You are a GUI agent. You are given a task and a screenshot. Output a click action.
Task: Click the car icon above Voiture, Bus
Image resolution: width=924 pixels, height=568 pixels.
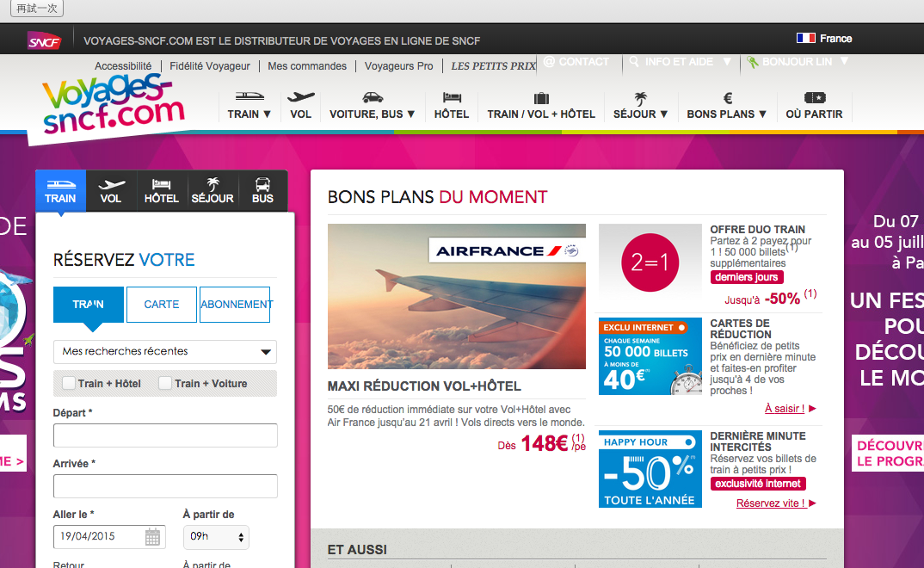point(372,97)
